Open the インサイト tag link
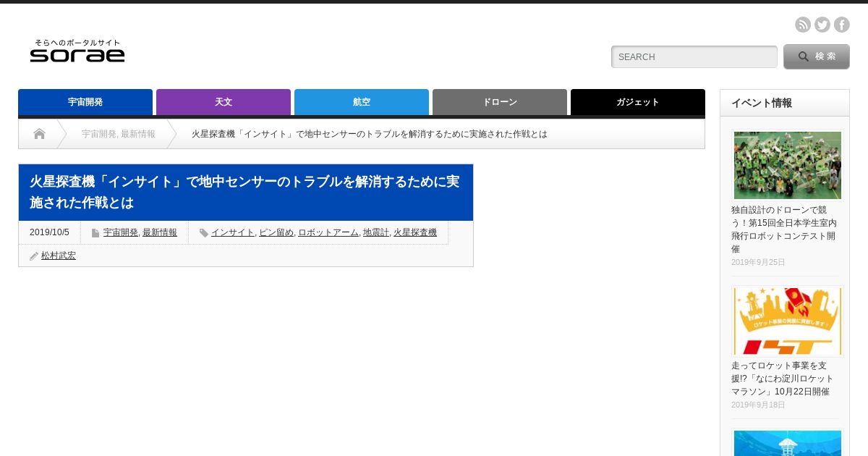This screenshot has height=456, width=868. (x=232, y=232)
